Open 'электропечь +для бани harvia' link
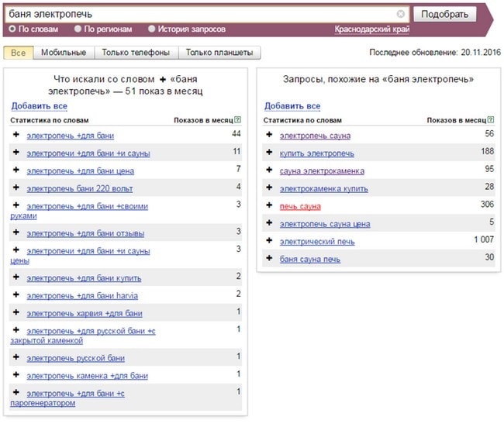Image resolution: width=504 pixels, height=427 pixels. 82,296
